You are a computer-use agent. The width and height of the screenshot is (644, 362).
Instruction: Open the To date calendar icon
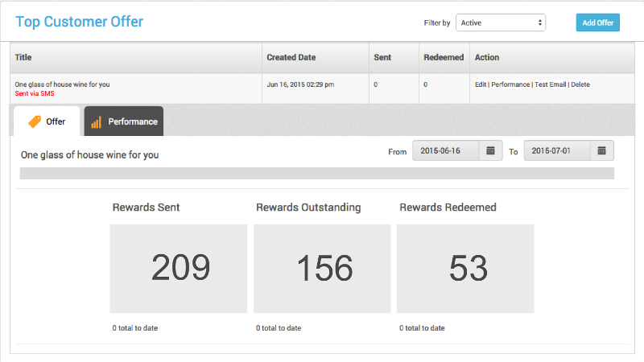click(x=601, y=151)
